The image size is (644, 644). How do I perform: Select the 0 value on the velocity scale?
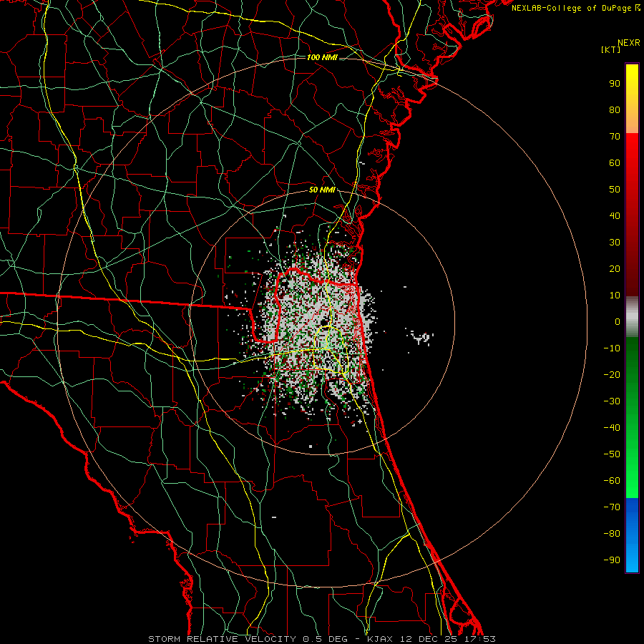click(x=618, y=322)
